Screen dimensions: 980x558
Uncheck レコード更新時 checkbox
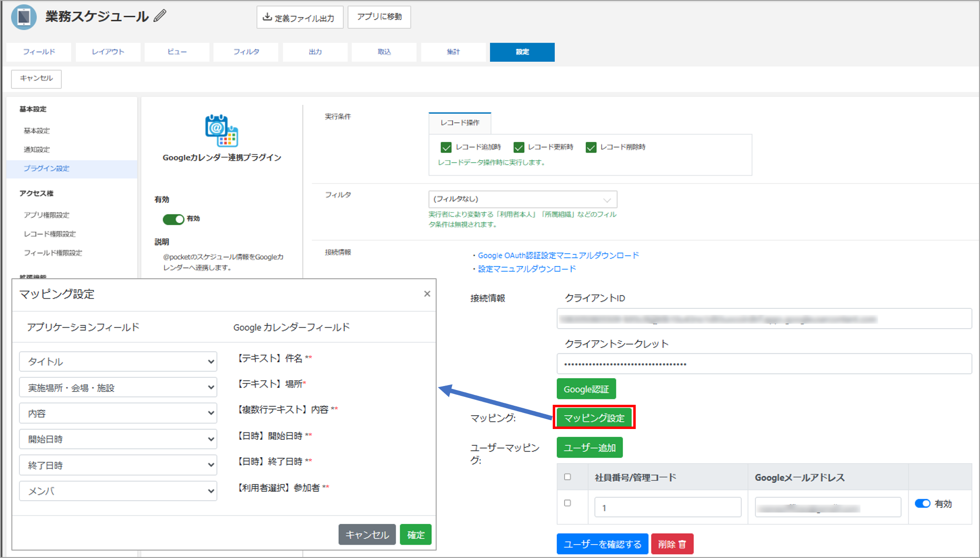point(519,147)
